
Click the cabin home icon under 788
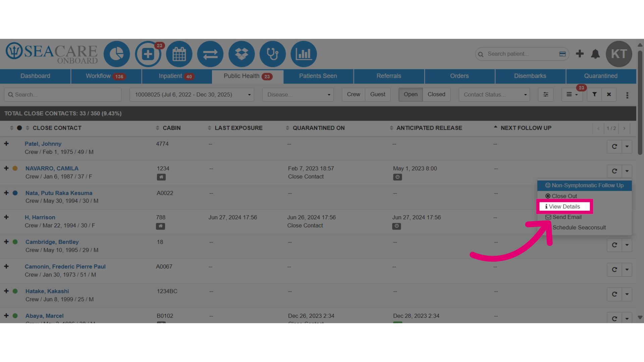[160, 226]
